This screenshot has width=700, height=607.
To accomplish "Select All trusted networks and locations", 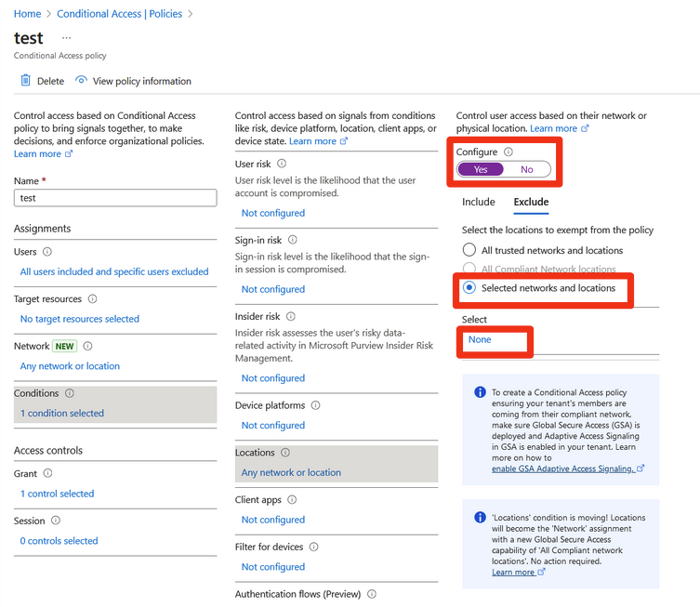I will click(x=469, y=250).
